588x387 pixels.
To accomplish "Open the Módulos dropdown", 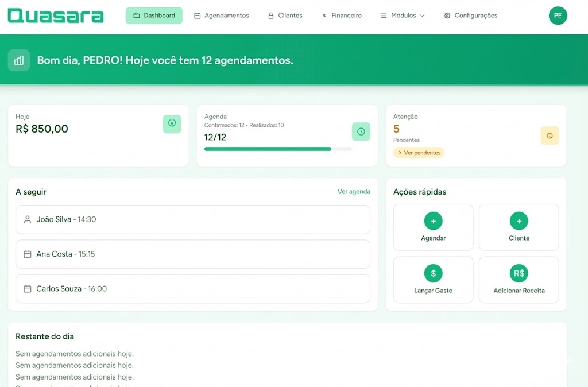I will pos(403,16).
